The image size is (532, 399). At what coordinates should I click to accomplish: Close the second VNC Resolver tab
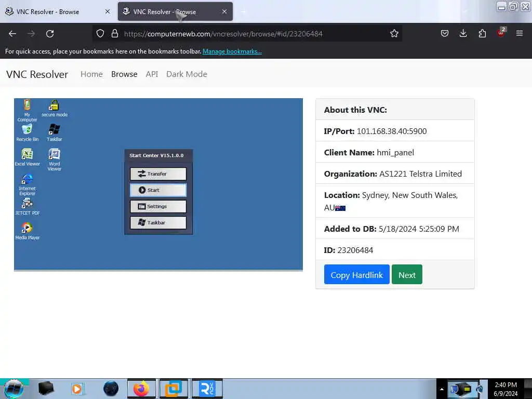224,11
